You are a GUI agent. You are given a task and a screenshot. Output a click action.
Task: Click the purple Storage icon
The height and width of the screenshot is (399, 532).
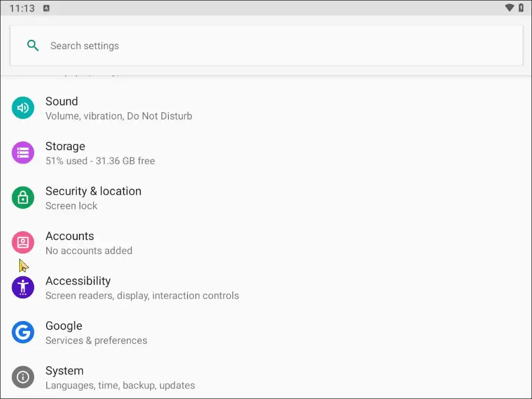pyautogui.click(x=23, y=153)
